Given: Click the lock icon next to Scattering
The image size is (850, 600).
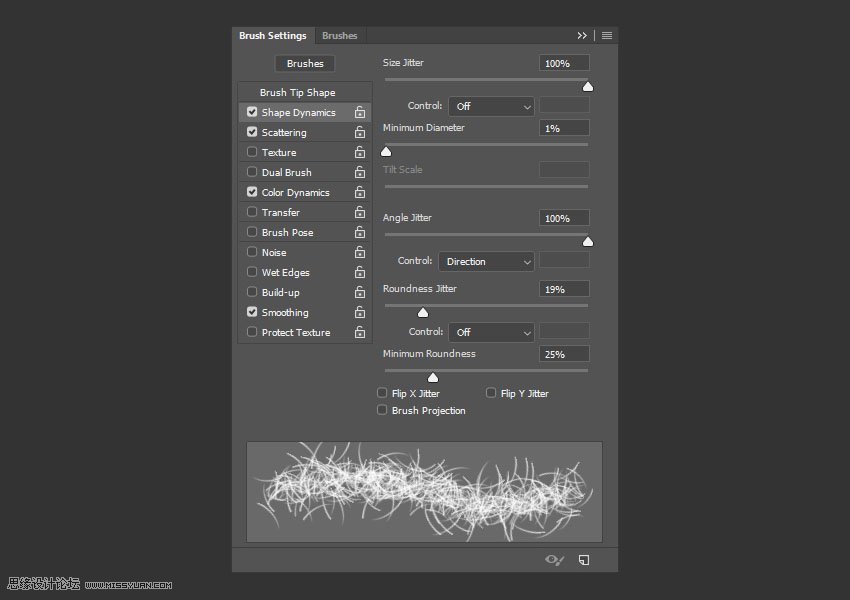Looking at the screenshot, I should tap(360, 133).
